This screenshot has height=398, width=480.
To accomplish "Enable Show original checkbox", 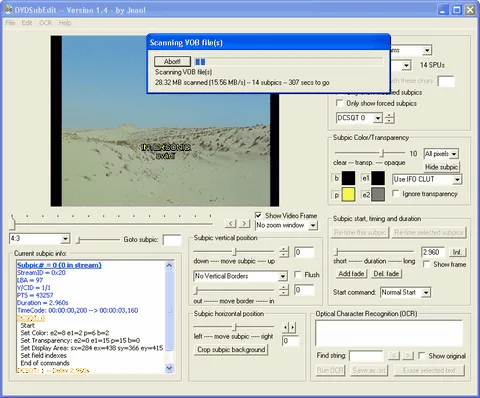I will 422,356.
